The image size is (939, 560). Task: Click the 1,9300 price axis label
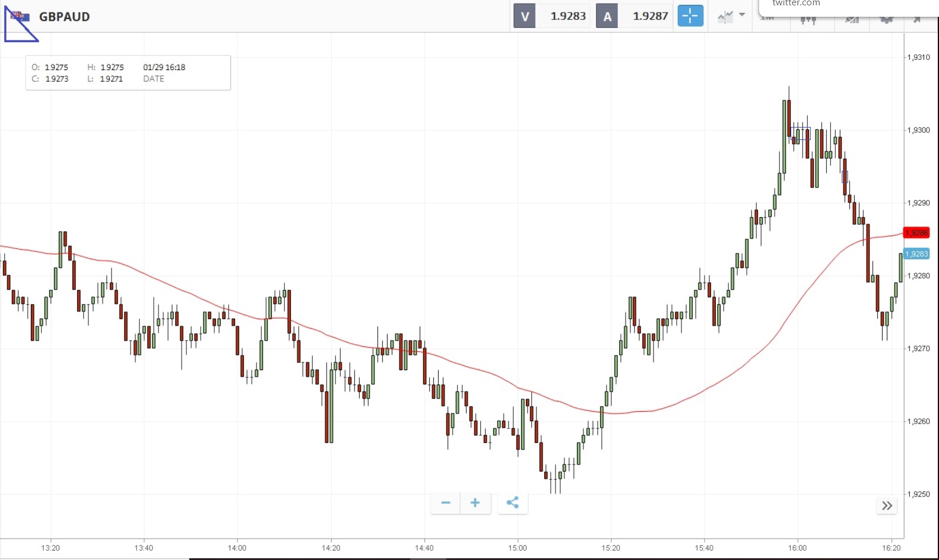918,130
